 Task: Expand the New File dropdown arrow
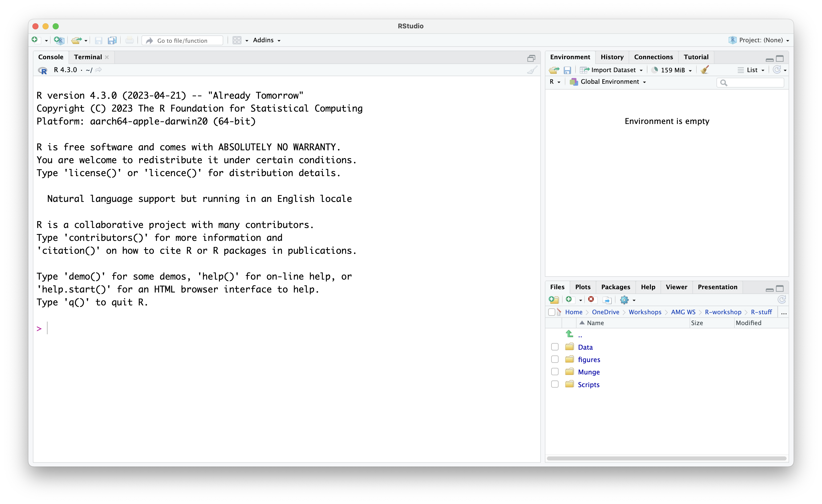coord(46,41)
